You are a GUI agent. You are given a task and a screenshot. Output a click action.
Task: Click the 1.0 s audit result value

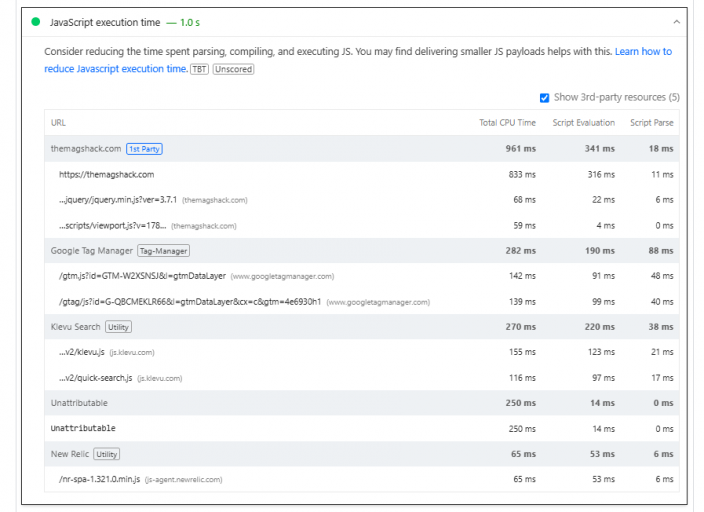click(190, 22)
